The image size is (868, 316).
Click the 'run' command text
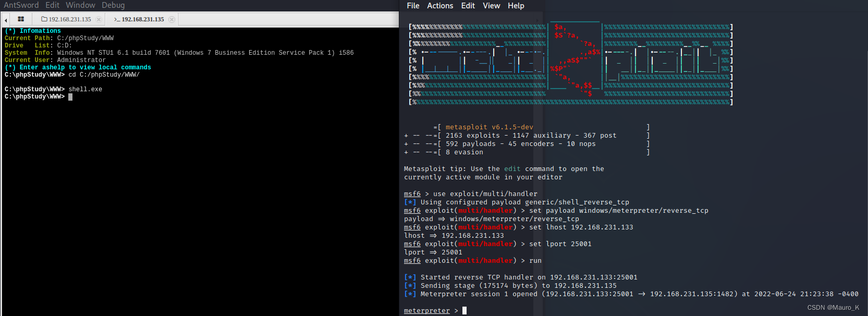(x=535, y=261)
